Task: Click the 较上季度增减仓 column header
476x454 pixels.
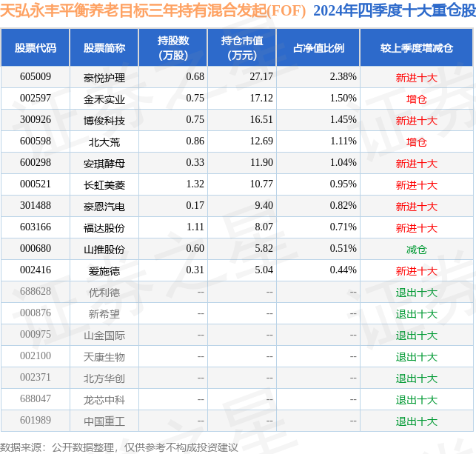Action: click(x=417, y=48)
